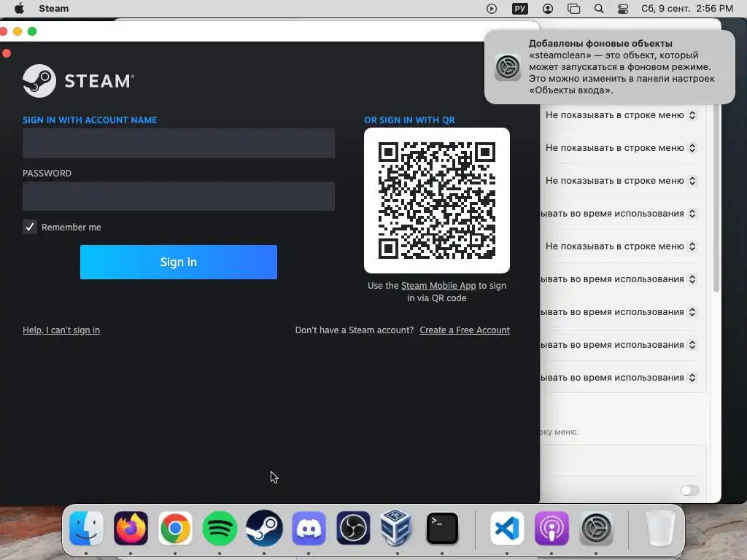747x560 pixels.
Task: Open the Apple menu
Action: coord(19,9)
